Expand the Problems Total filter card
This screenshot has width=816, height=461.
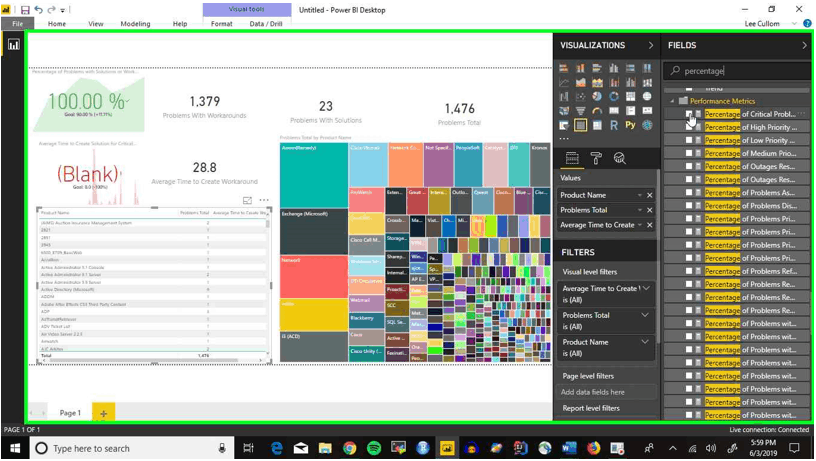pyautogui.click(x=645, y=315)
